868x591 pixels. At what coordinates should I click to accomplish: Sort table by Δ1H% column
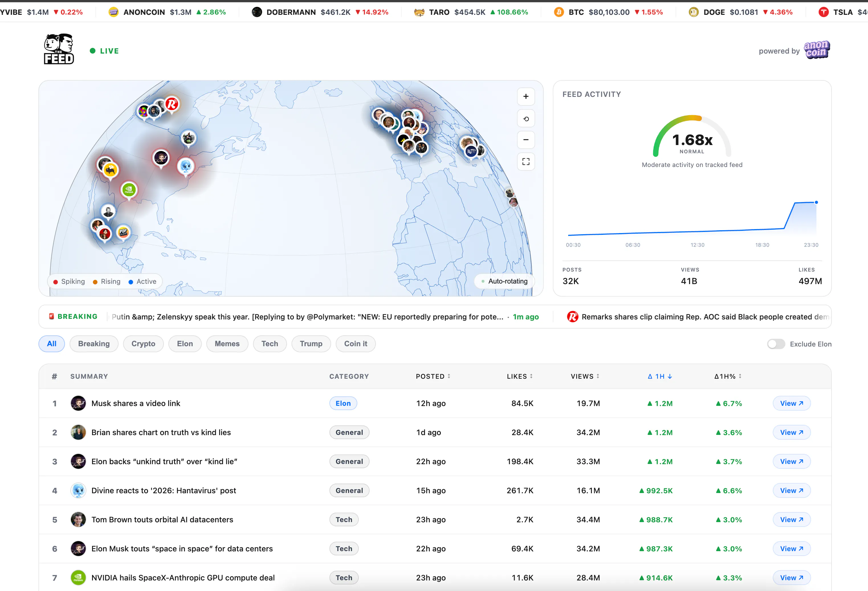pyautogui.click(x=728, y=376)
